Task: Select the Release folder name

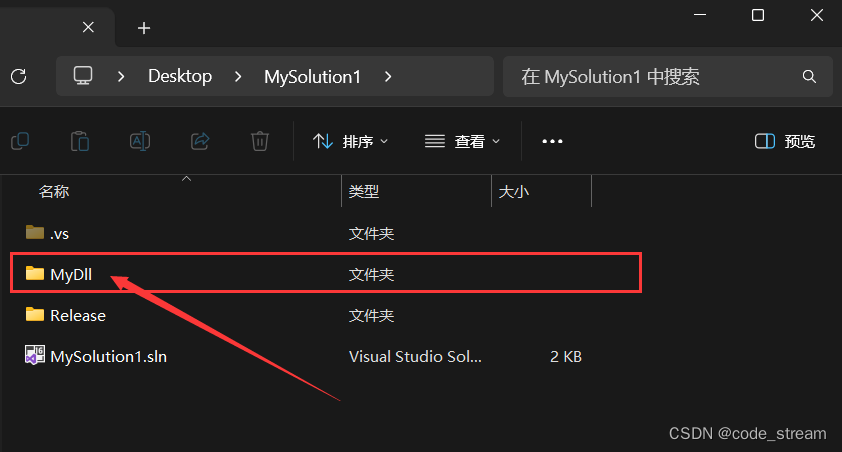Action: tap(78, 315)
